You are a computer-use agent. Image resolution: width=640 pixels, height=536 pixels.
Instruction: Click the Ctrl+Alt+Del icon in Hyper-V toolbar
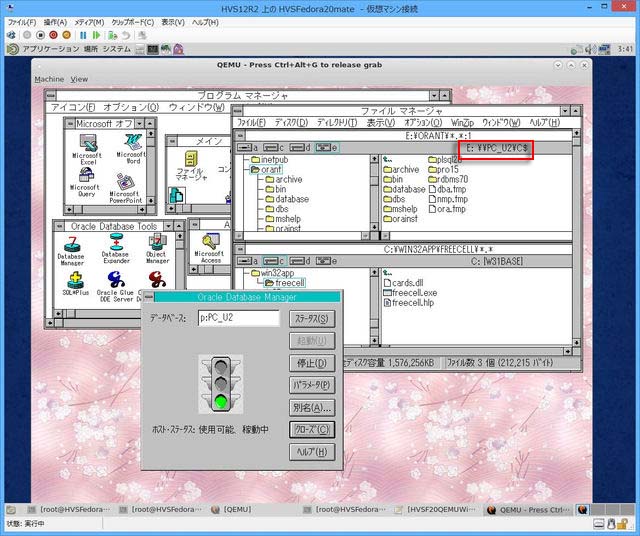[11, 35]
